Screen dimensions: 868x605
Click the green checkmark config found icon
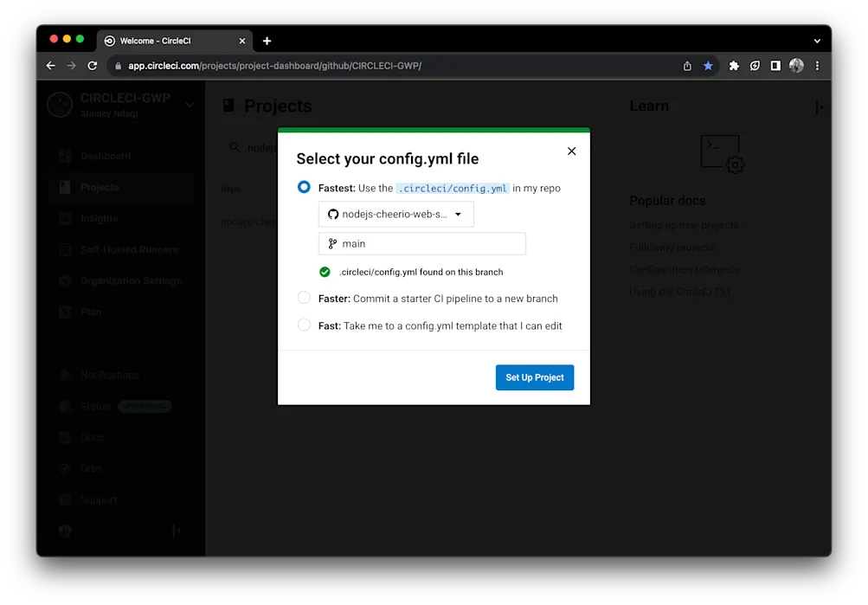tap(325, 272)
